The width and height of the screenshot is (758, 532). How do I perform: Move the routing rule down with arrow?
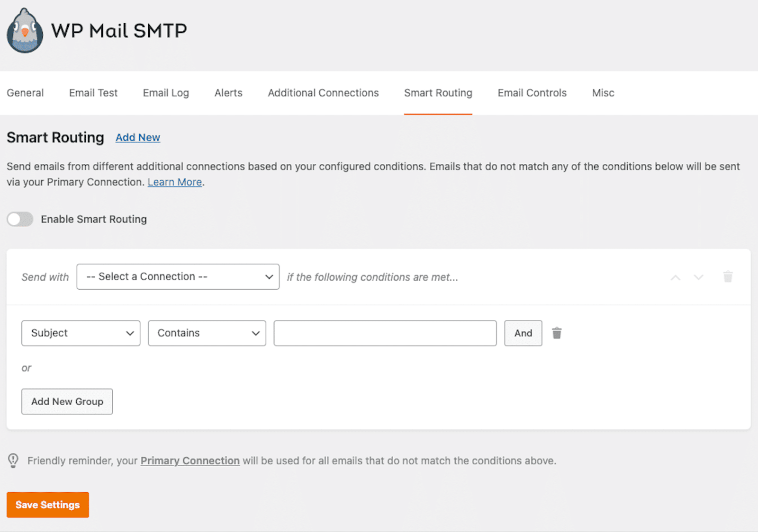[x=698, y=277]
